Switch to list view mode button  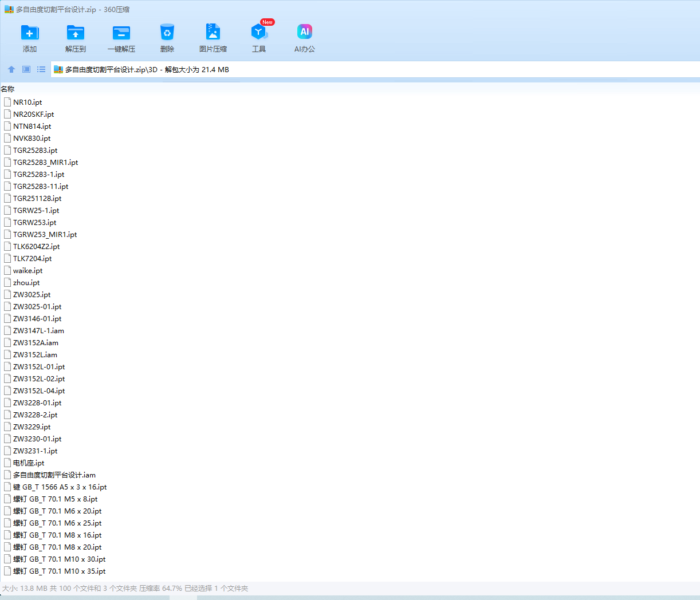coord(41,69)
